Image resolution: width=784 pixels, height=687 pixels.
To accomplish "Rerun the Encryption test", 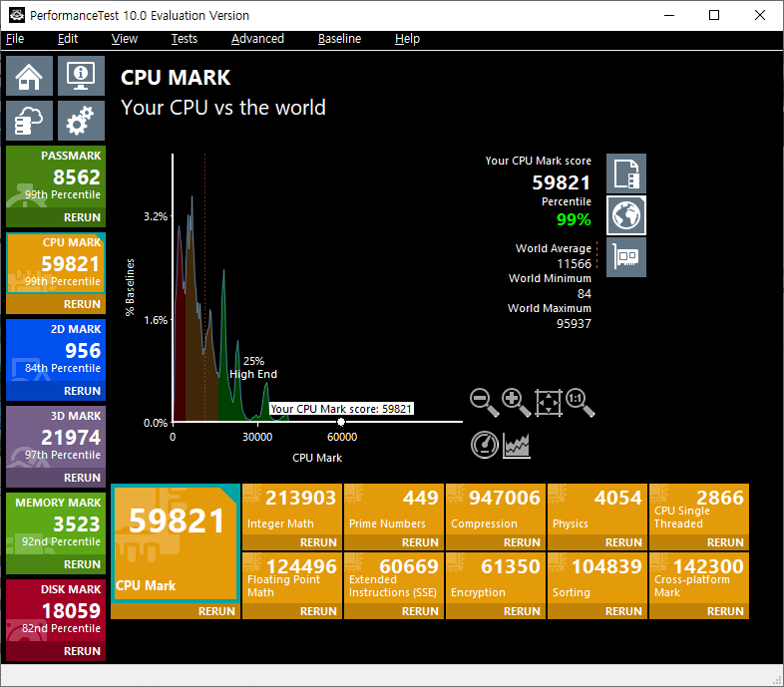I will coord(522,611).
